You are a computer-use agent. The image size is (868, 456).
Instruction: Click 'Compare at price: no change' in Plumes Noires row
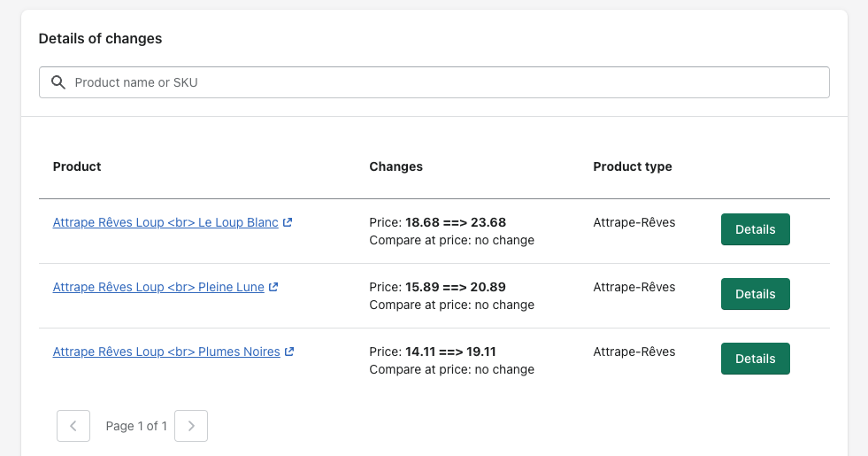point(452,369)
